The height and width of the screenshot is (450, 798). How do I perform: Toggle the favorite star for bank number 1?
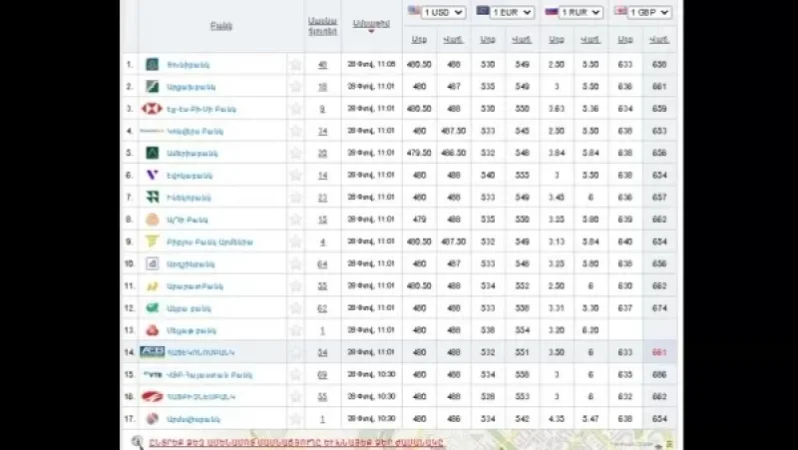point(295,64)
